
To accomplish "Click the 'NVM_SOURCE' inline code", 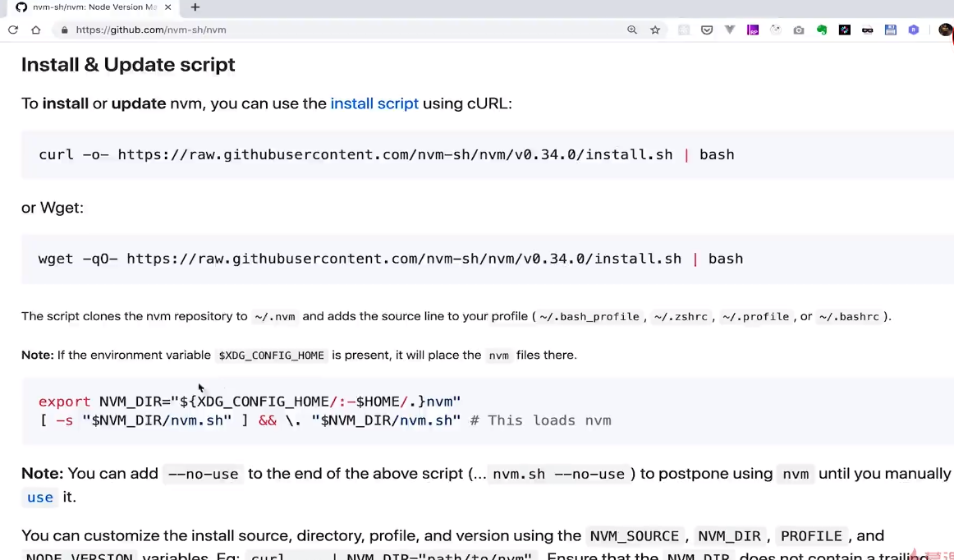I will pyautogui.click(x=635, y=536).
